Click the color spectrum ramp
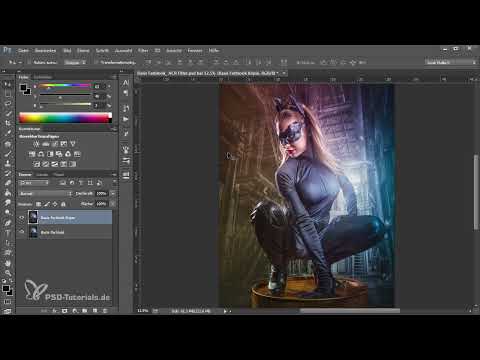480x360 pixels. click(65, 118)
